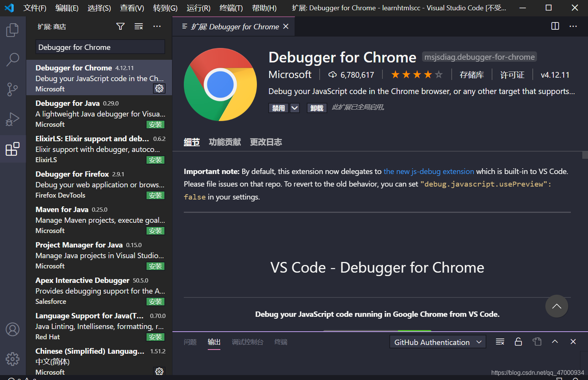Open the Microsoft publisher link

(290, 75)
